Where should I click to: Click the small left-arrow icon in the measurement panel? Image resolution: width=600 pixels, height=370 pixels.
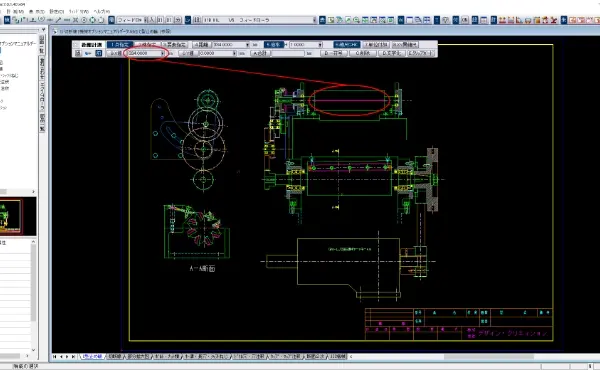(x=88, y=53)
